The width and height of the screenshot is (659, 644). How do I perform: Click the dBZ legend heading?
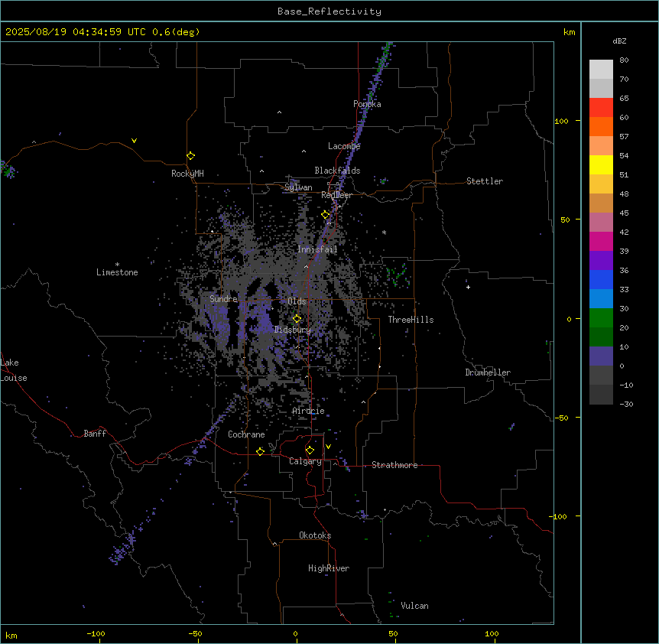coord(619,41)
